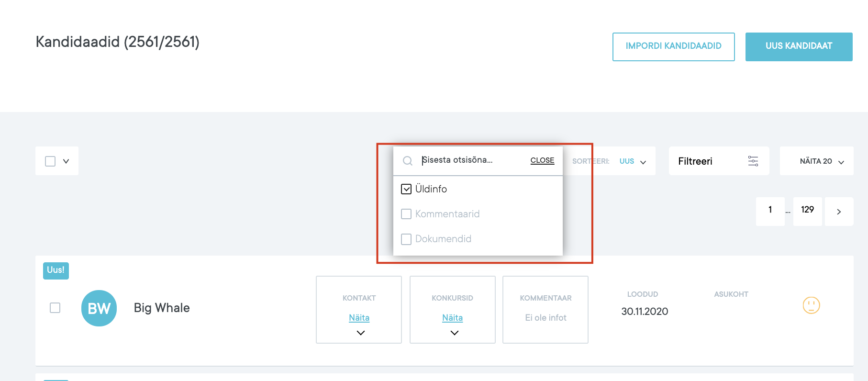Open the Sorteeri UUS dropdown
The height and width of the screenshot is (381, 868).
633,161
